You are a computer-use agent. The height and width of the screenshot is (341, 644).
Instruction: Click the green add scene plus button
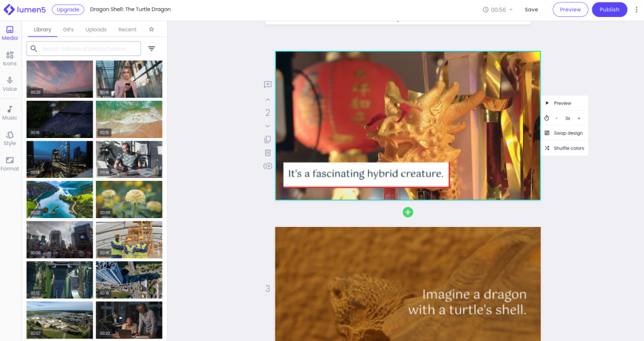(408, 212)
